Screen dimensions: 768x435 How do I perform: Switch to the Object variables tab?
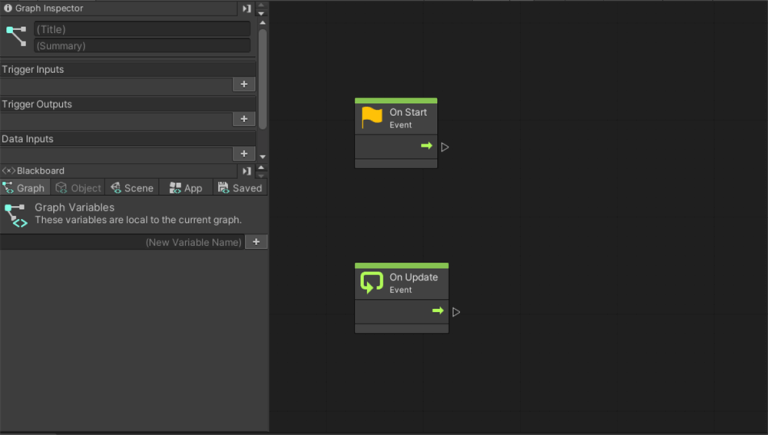tap(78, 188)
